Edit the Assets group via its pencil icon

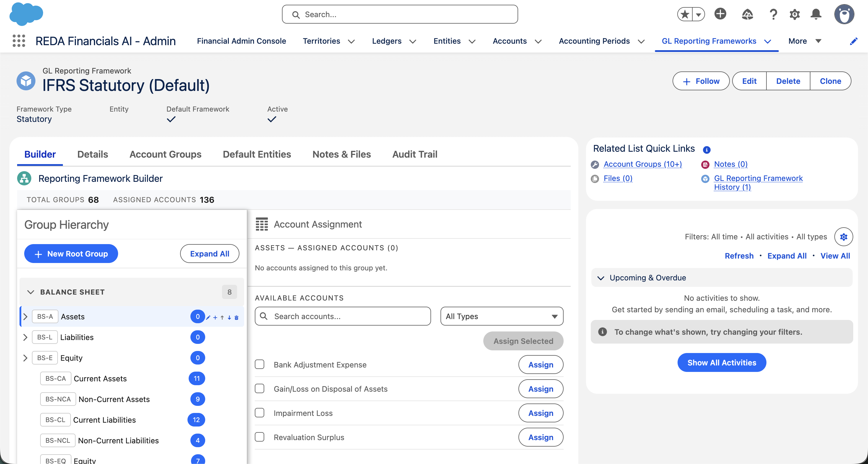(x=208, y=317)
